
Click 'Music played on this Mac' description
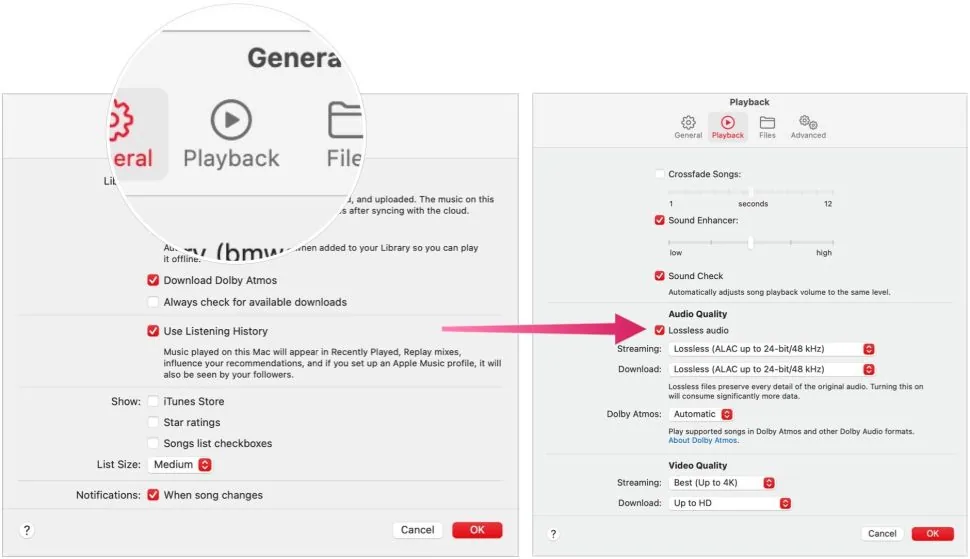pos(332,363)
